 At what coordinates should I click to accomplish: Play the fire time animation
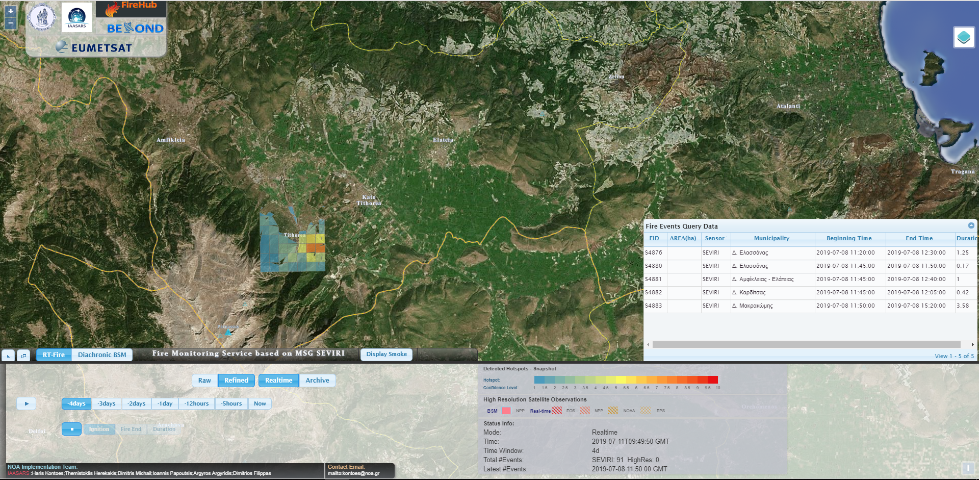27,403
